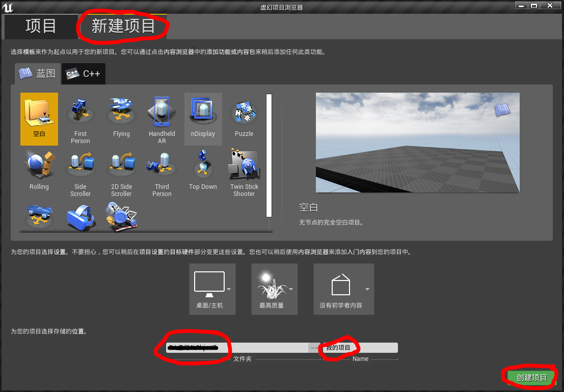The height and width of the screenshot is (392, 564).
Task: Select the 空白 blank template
Action: pos(39,119)
